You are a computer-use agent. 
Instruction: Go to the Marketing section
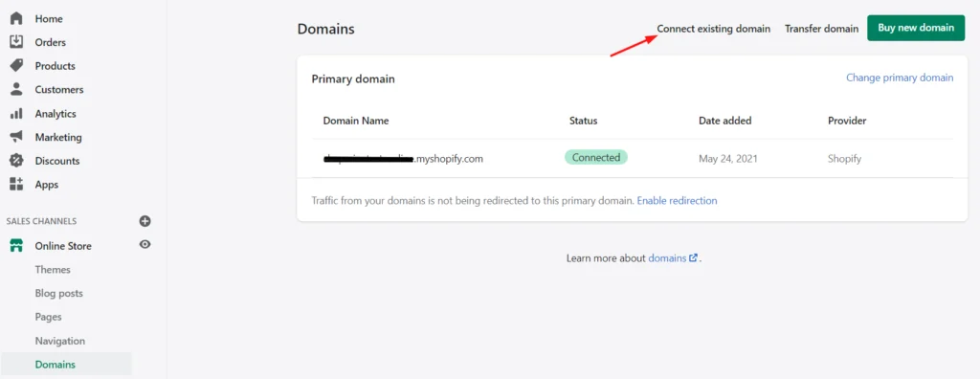point(58,137)
